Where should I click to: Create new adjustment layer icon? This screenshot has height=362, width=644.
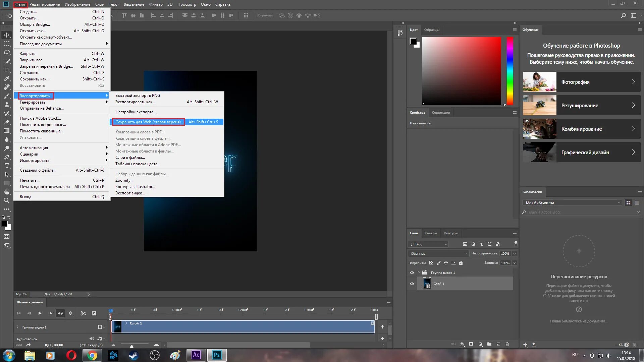[480, 344]
